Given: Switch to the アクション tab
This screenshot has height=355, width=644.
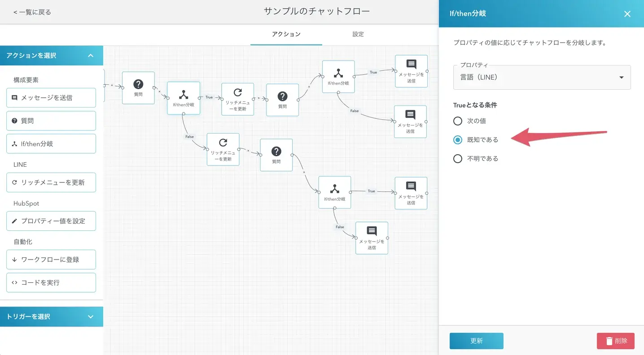Looking at the screenshot, I should coord(286,34).
